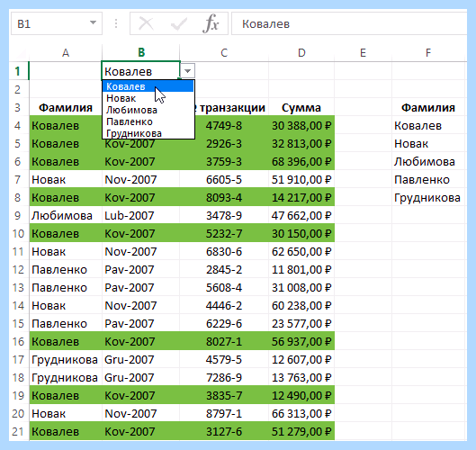Click cell F6 with Любимова
This screenshot has height=450, width=476.
tap(428, 161)
